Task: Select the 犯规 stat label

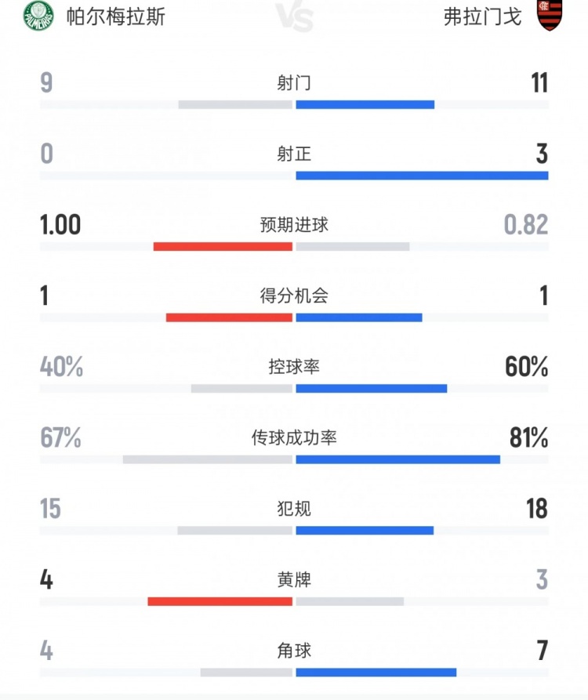Action: [294, 509]
